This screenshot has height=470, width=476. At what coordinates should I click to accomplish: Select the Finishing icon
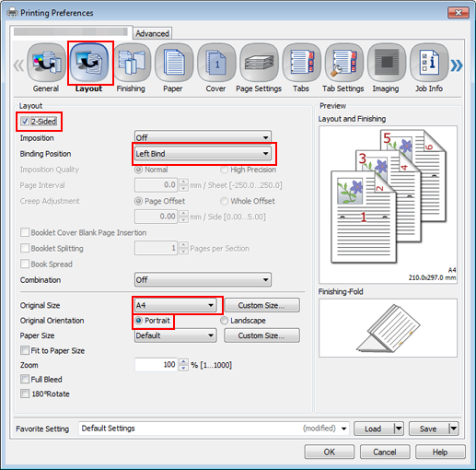click(132, 63)
